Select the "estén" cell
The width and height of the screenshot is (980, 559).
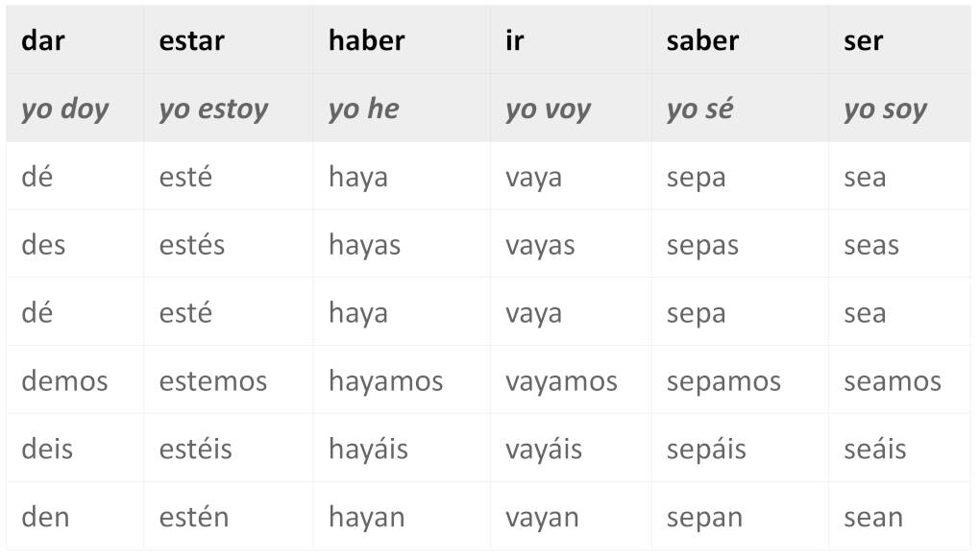tap(194, 517)
